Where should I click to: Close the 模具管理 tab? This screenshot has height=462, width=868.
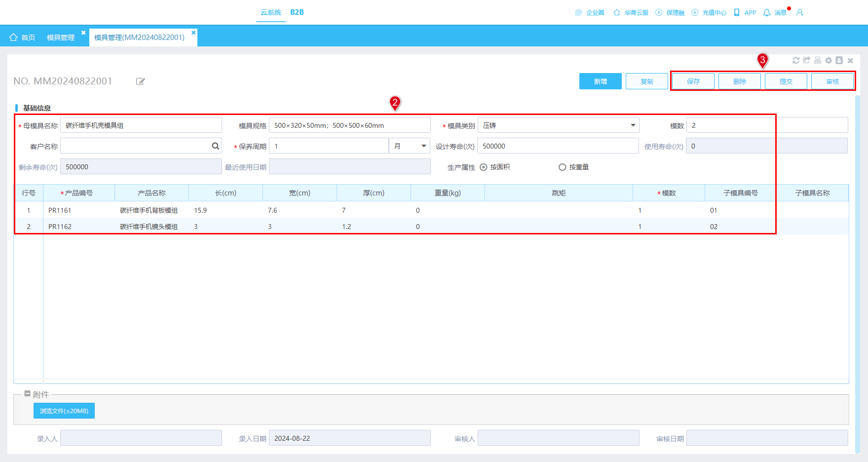pos(83,33)
